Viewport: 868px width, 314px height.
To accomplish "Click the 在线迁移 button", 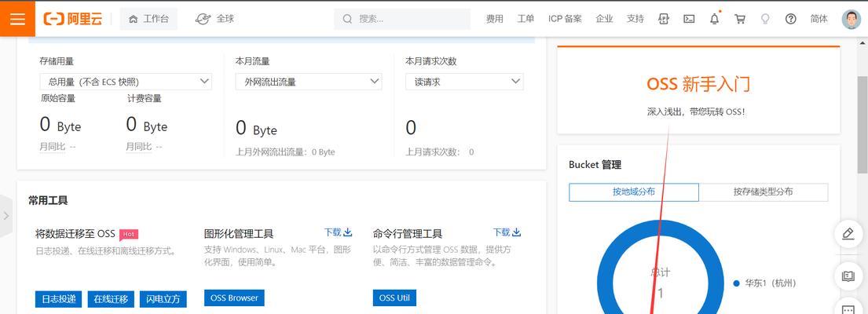I will (111, 299).
